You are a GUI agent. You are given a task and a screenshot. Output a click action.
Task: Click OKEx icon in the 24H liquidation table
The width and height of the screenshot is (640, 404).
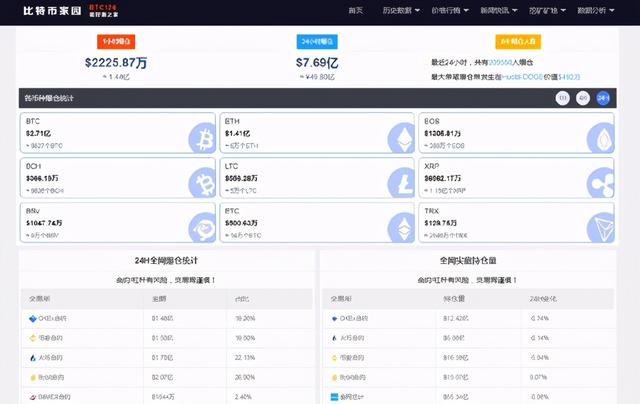pyautogui.click(x=33, y=318)
